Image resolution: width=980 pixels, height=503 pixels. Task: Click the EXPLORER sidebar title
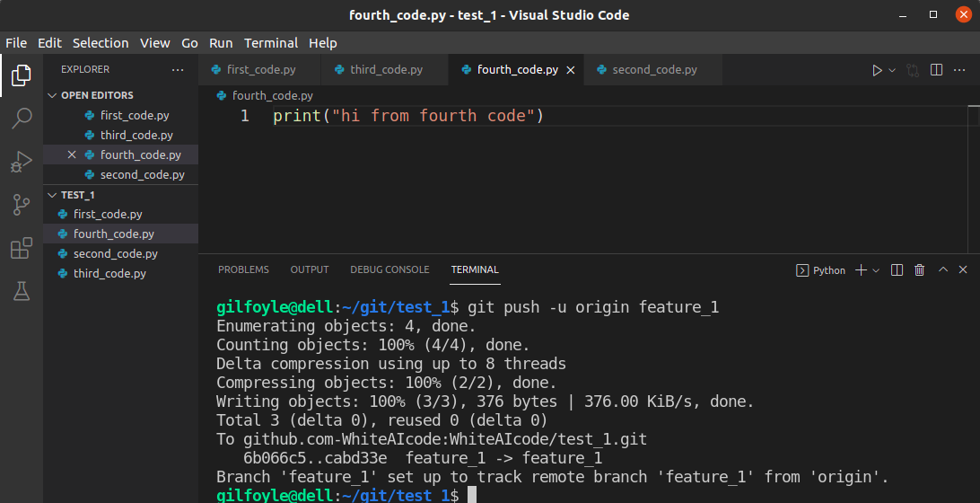(85, 69)
